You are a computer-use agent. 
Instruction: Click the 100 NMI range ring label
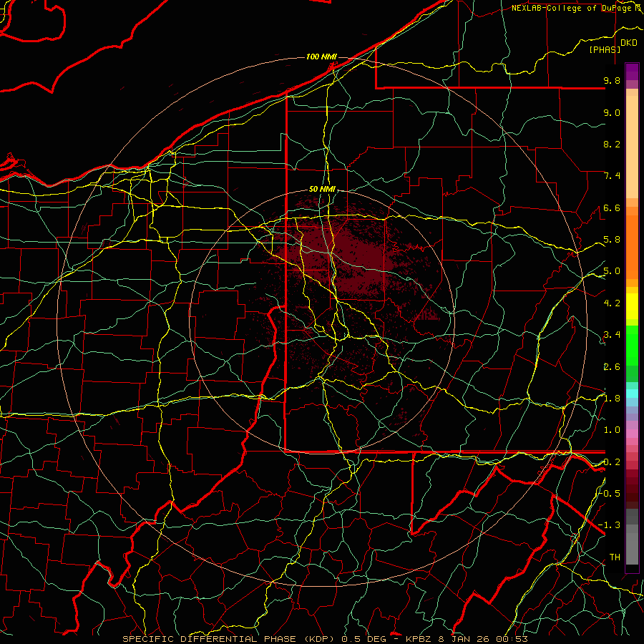(x=321, y=57)
